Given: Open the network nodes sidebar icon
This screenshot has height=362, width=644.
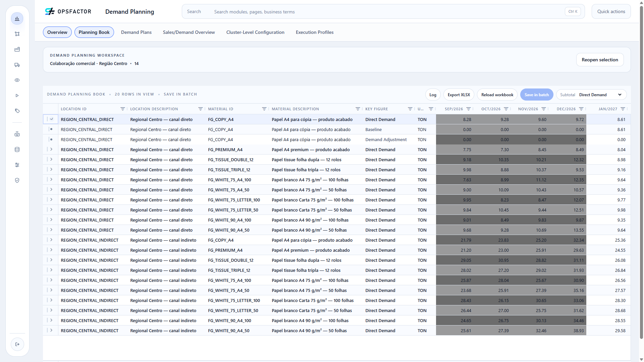Looking at the screenshot, I should (x=17, y=34).
